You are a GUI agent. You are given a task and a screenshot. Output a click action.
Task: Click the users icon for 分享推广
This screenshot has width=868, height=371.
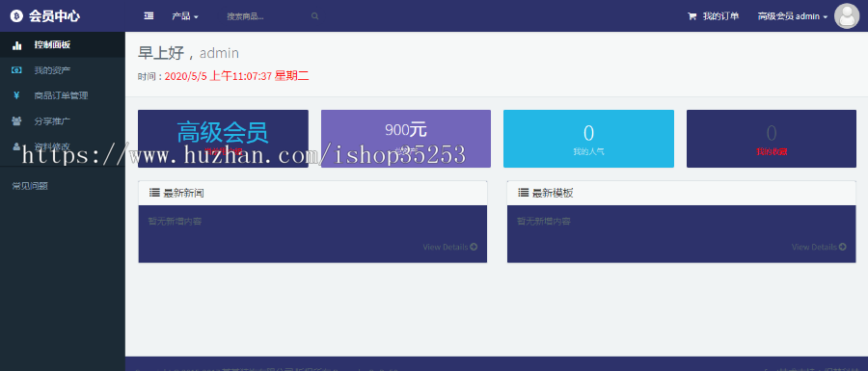click(x=16, y=120)
